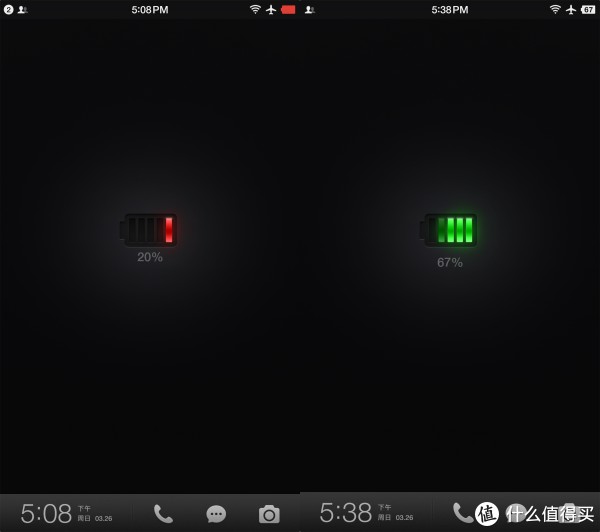Tap large 5:08 lock screen clock
Viewport: 600px width, 532px height.
click(46, 513)
